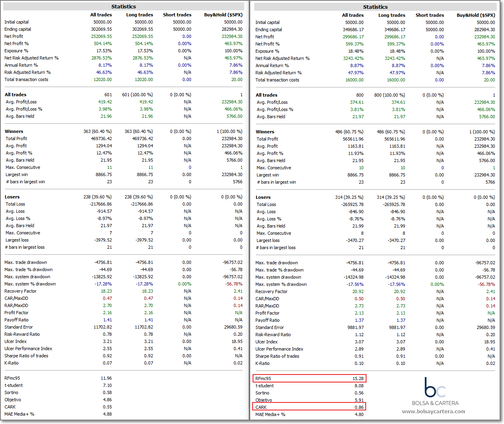504x424 pixels.
Task: Select the t-student value 8.08
Action: pos(359,386)
